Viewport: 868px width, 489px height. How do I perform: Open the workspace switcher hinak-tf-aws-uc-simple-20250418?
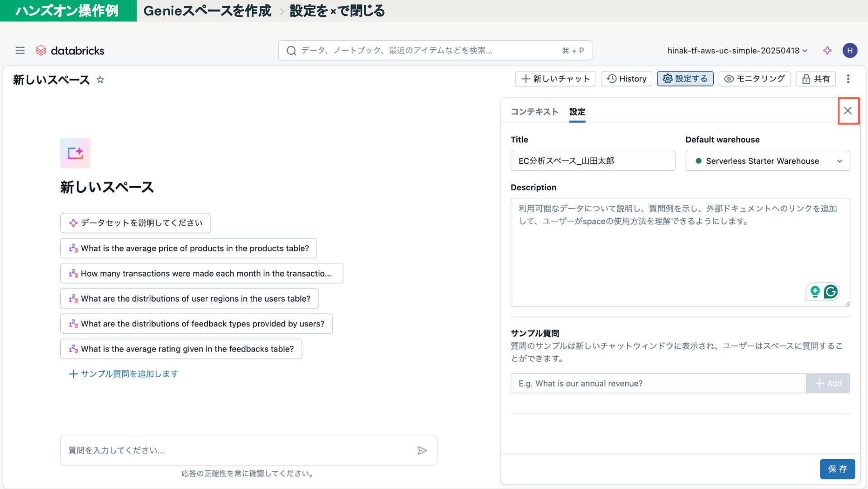point(737,51)
